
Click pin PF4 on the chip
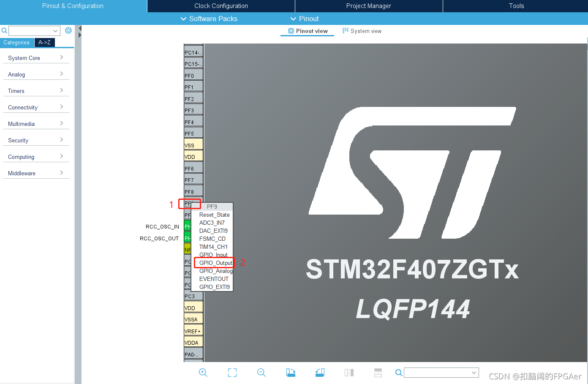[x=193, y=122]
